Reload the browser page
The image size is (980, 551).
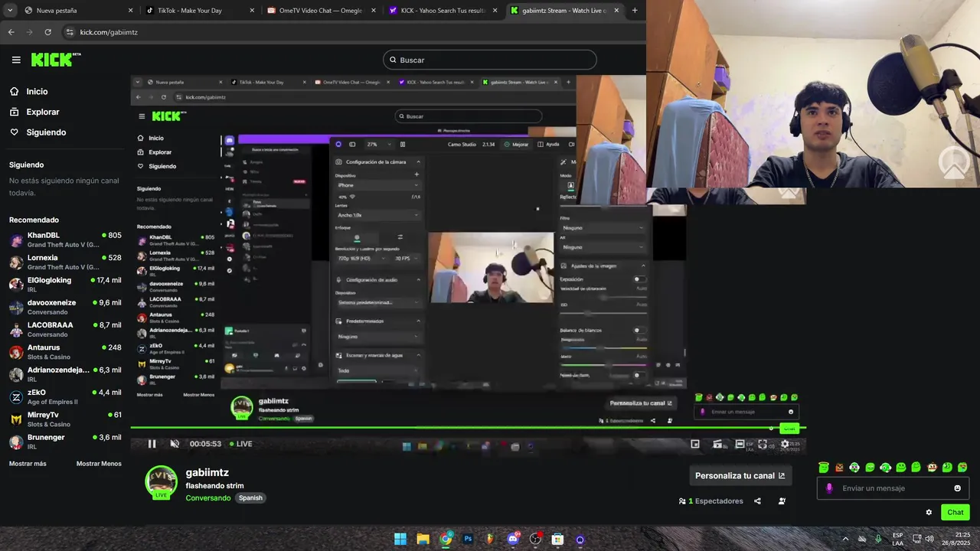[x=47, y=32]
